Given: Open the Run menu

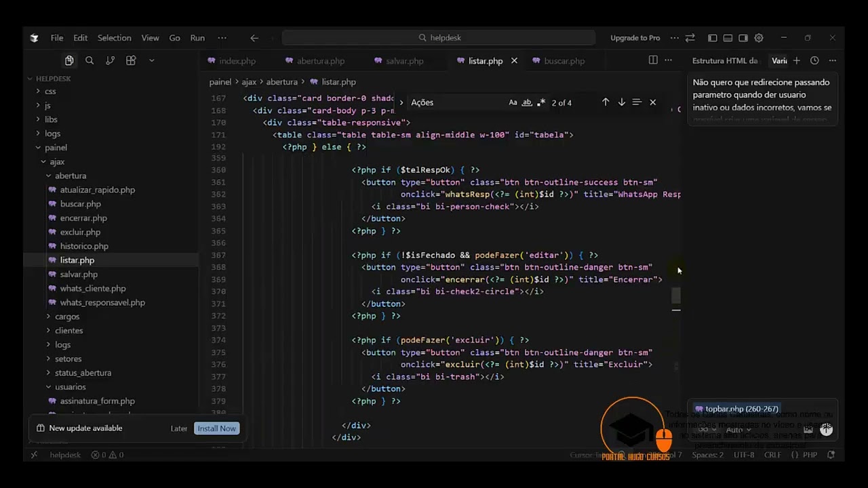Looking at the screenshot, I should click(197, 38).
